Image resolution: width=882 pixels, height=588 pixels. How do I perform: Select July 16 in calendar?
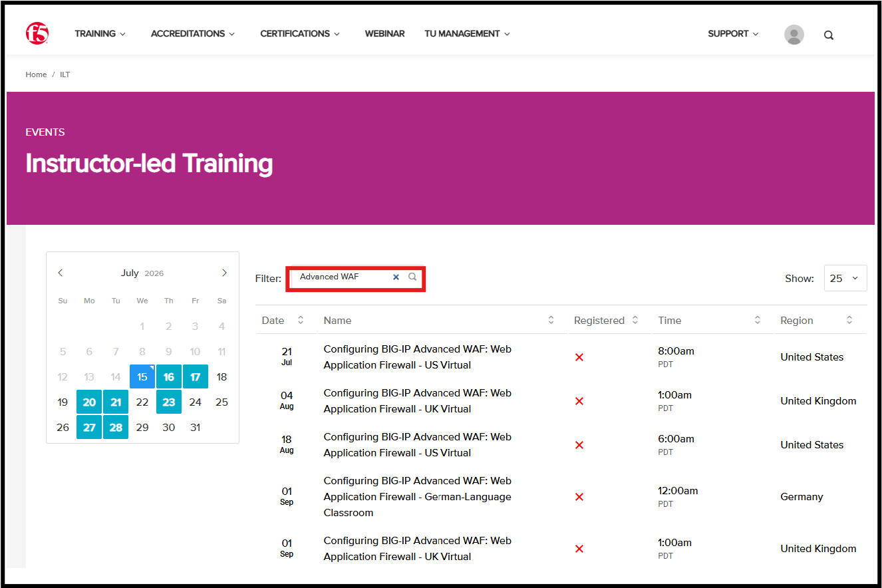point(169,377)
